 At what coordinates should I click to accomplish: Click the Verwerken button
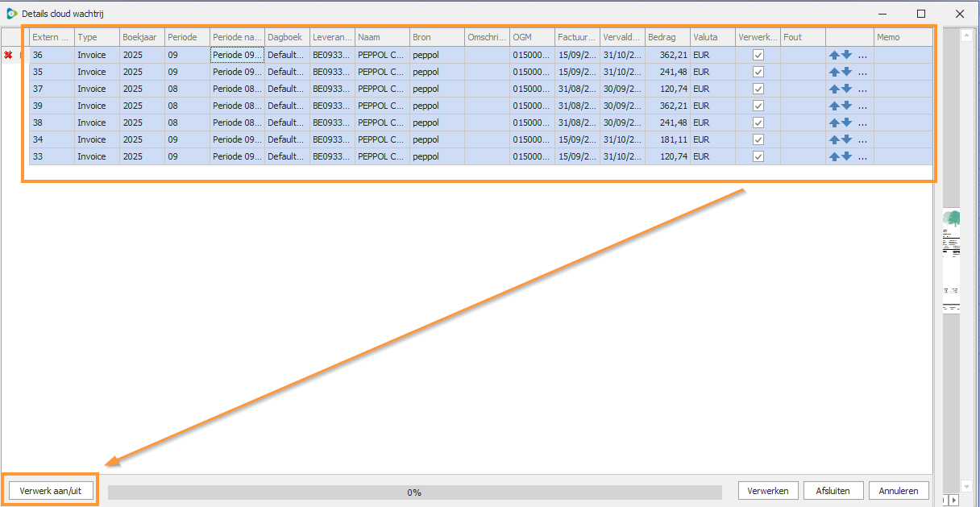(x=768, y=490)
